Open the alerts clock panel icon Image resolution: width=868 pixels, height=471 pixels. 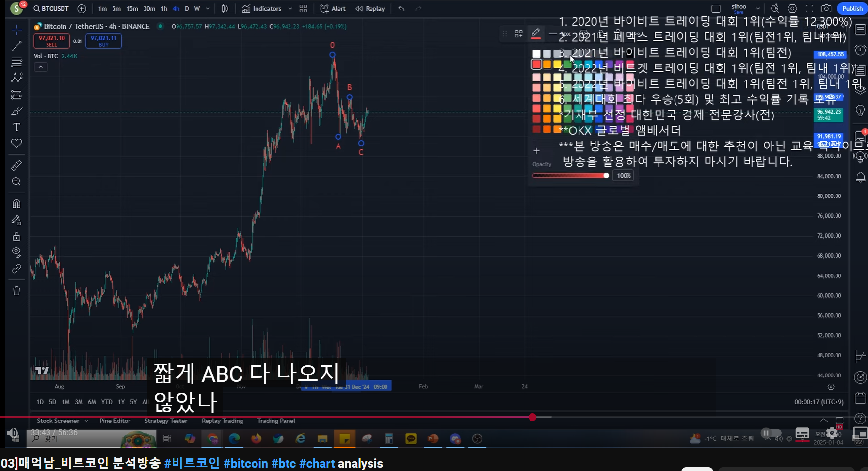tap(860, 50)
